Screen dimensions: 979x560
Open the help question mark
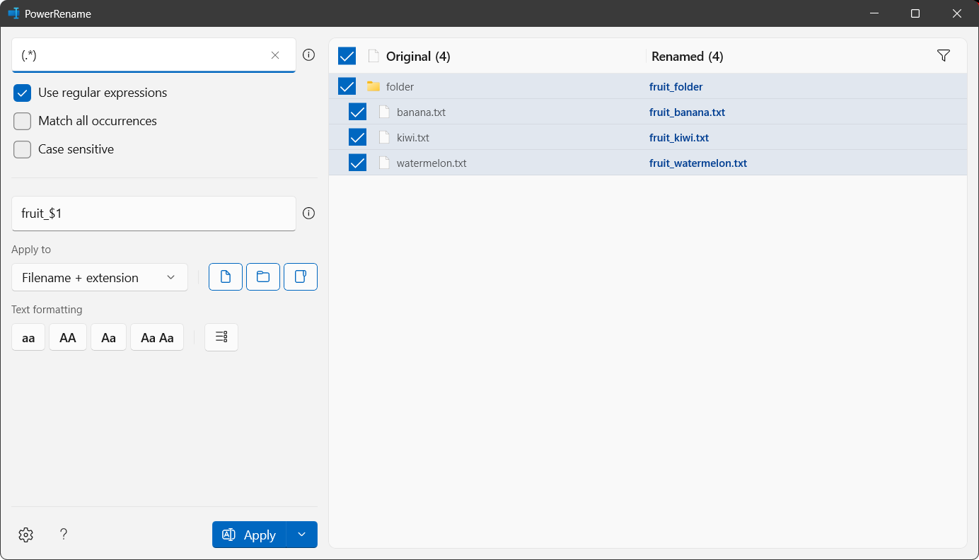63,535
